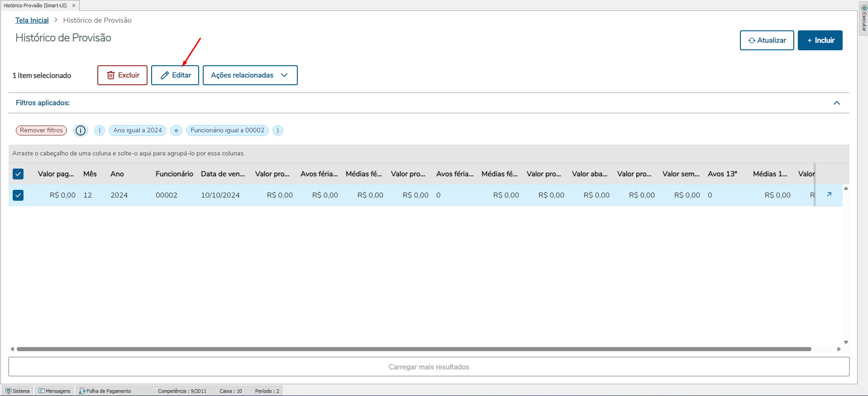
Task: Open Folha de Pagamento status item
Action: pos(105,391)
